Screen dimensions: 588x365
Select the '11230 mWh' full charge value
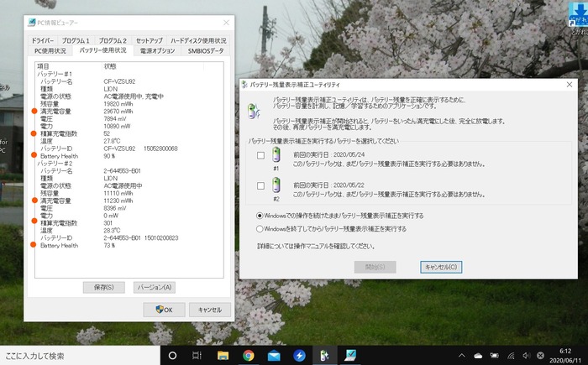click(118, 201)
